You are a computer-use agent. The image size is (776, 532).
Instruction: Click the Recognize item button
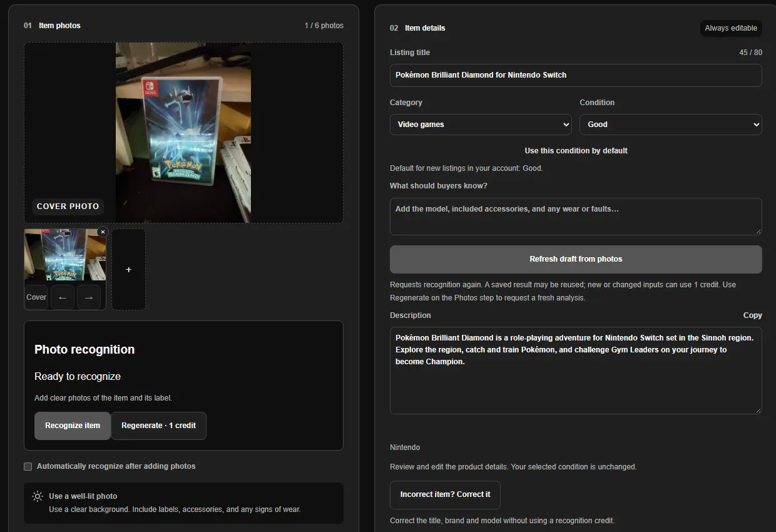tap(73, 426)
